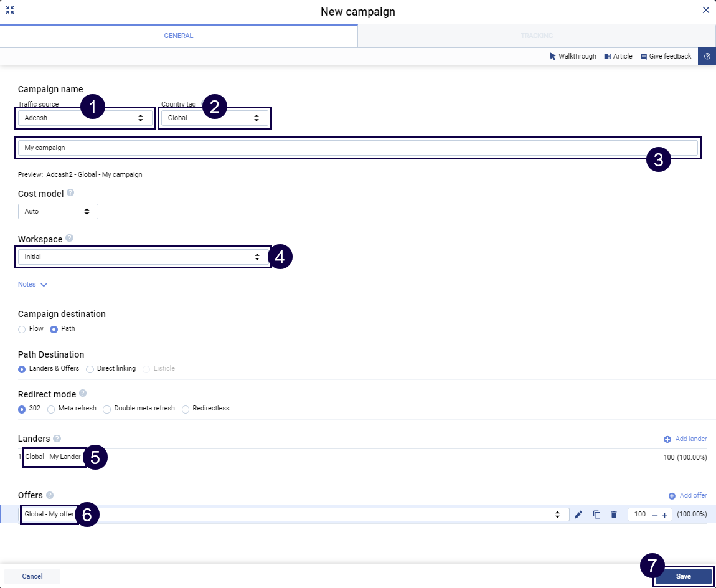
Task: Open the blue help question mark panel
Action: pos(707,56)
